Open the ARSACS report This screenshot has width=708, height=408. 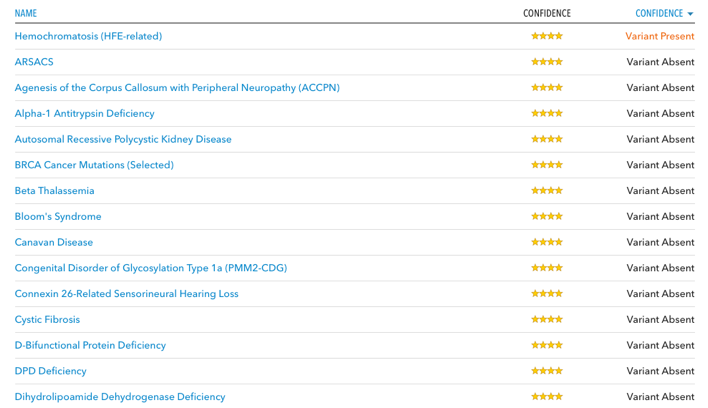34,62
